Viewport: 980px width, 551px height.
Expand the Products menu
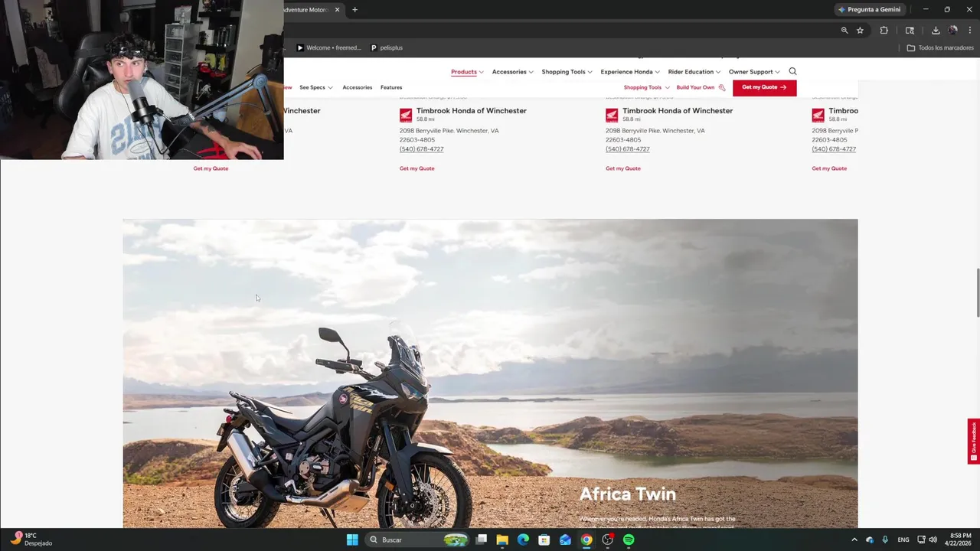pos(467,72)
